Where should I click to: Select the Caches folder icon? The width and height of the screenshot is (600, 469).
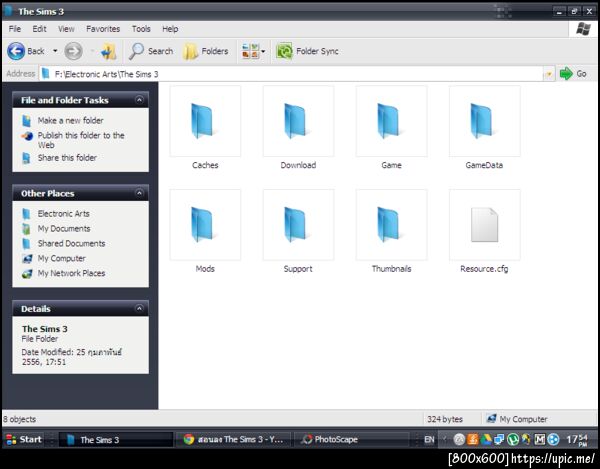(x=205, y=121)
